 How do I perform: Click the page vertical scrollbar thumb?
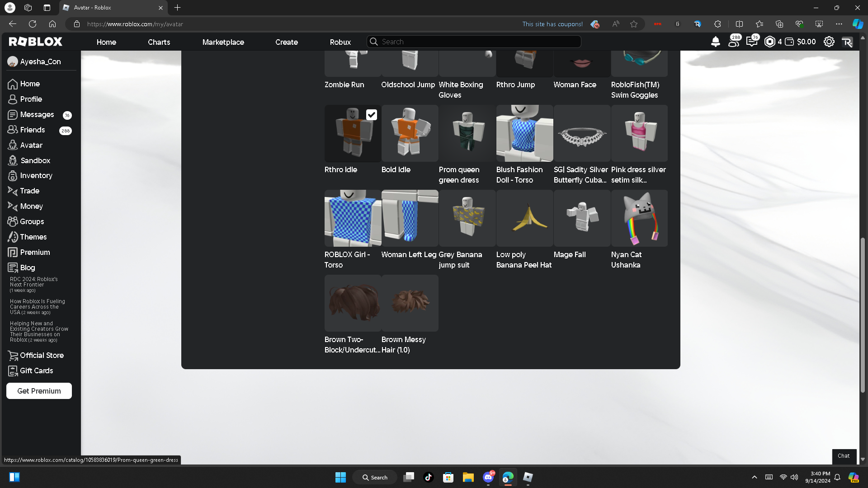[863, 314]
